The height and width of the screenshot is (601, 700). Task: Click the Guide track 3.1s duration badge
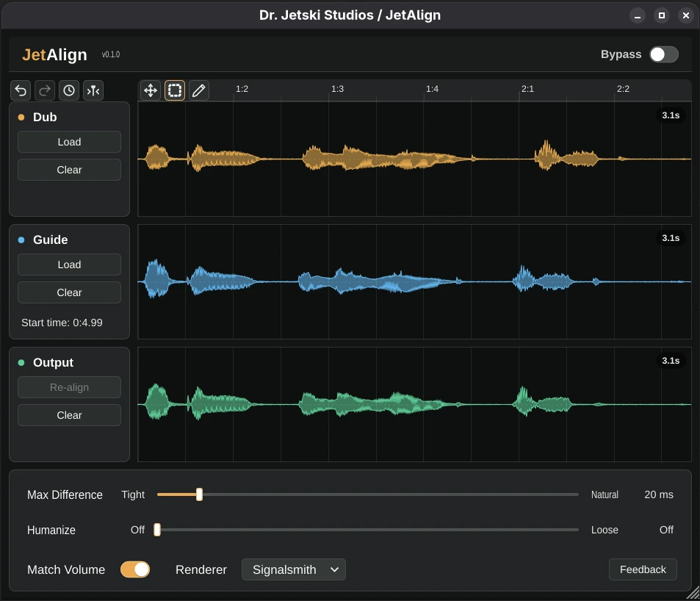(671, 238)
